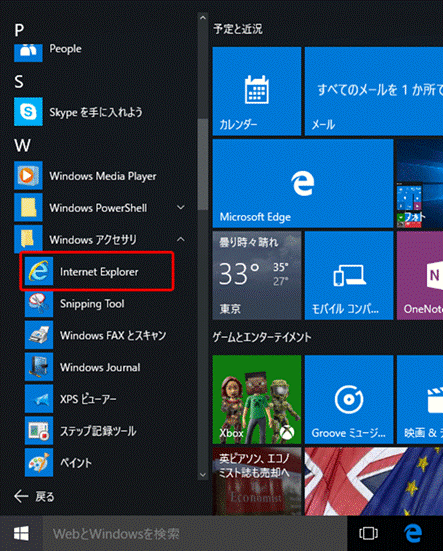Image resolution: width=443 pixels, height=551 pixels.
Task: Click the Windows アクセサリ folder icon
Action: tap(28, 239)
